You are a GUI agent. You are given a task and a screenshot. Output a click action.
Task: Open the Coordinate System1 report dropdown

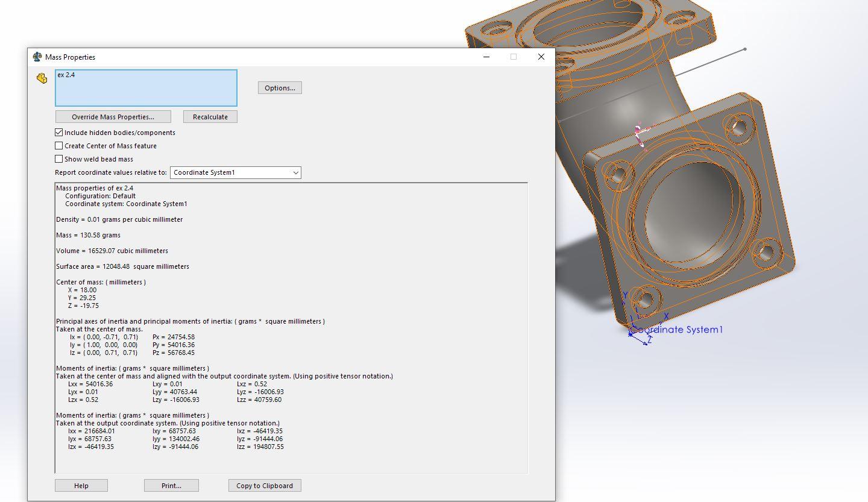(236, 172)
